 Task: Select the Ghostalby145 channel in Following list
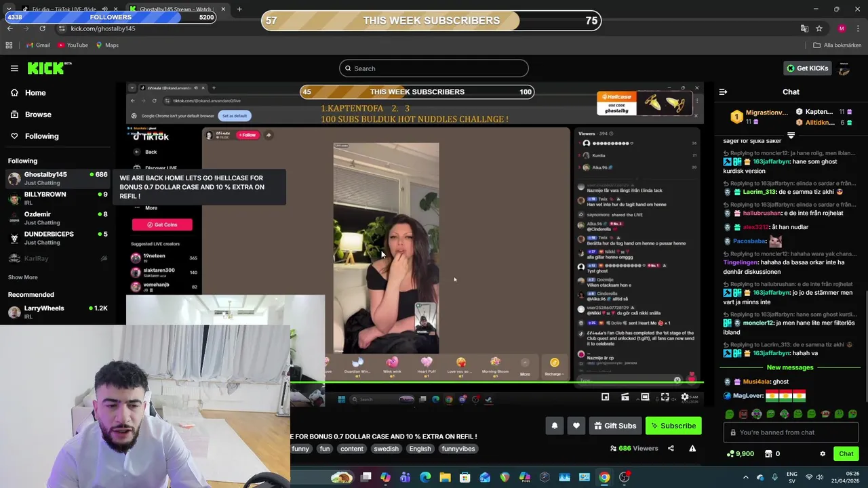[58, 178]
